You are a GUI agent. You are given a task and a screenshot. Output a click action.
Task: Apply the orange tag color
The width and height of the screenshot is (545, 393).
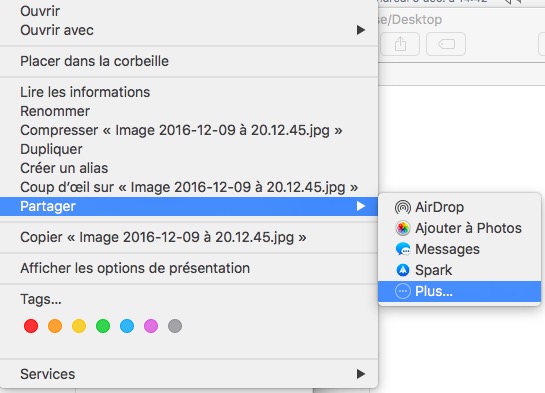coord(55,326)
